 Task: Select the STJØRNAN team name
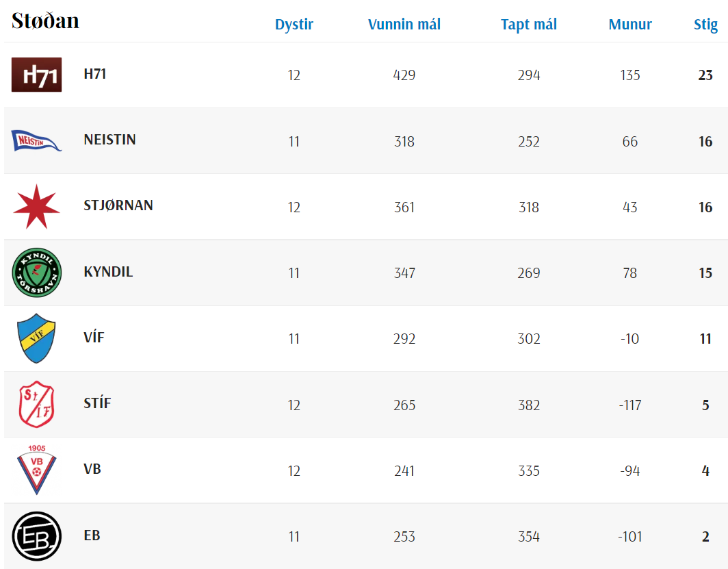tap(118, 205)
